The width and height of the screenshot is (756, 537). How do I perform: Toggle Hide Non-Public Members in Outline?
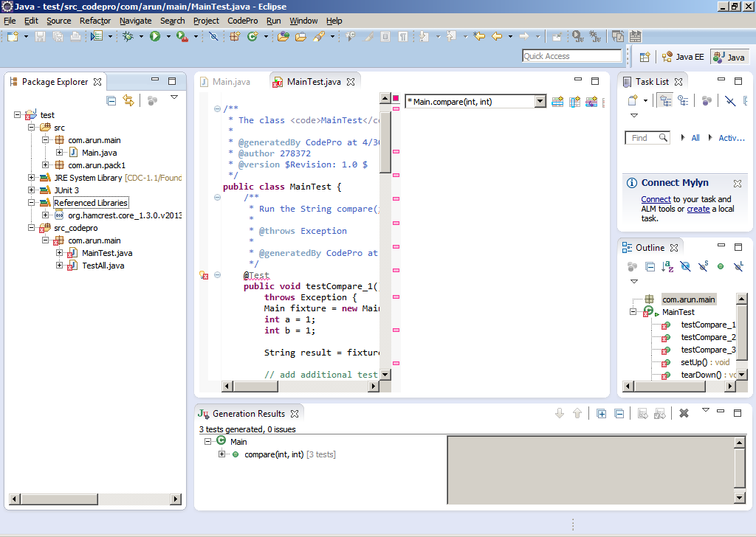tap(721, 266)
